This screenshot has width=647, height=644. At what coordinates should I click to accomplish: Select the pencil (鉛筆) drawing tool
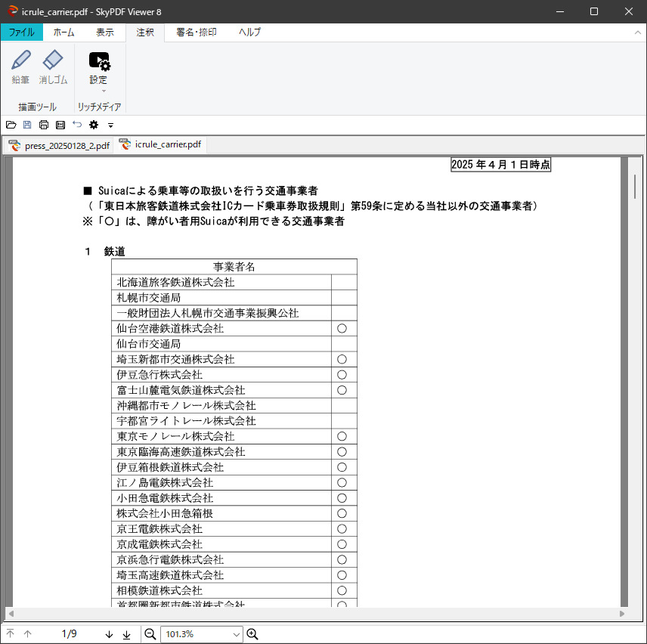20,67
